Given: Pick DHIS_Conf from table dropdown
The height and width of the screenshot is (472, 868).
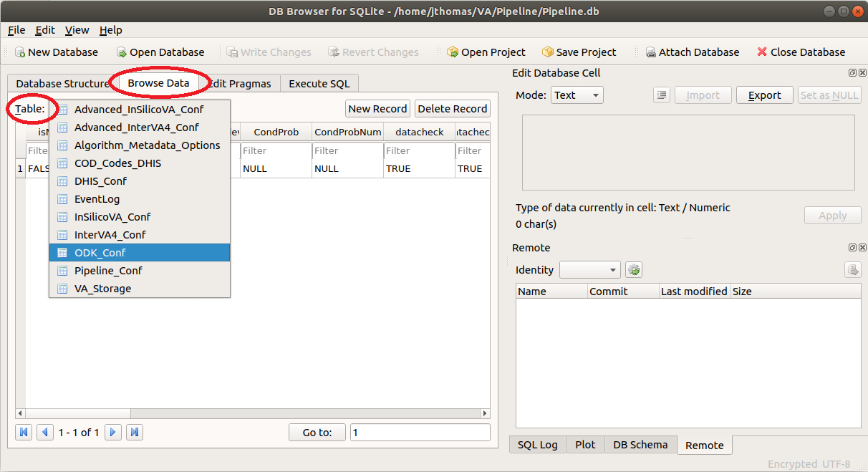Looking at the screenshot, I should pyautogui.click(x=140, y=181).
